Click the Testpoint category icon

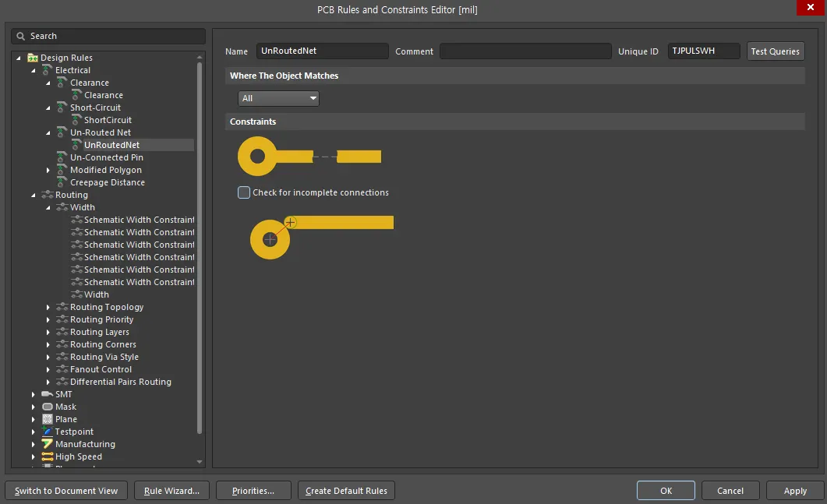(48, 432)
